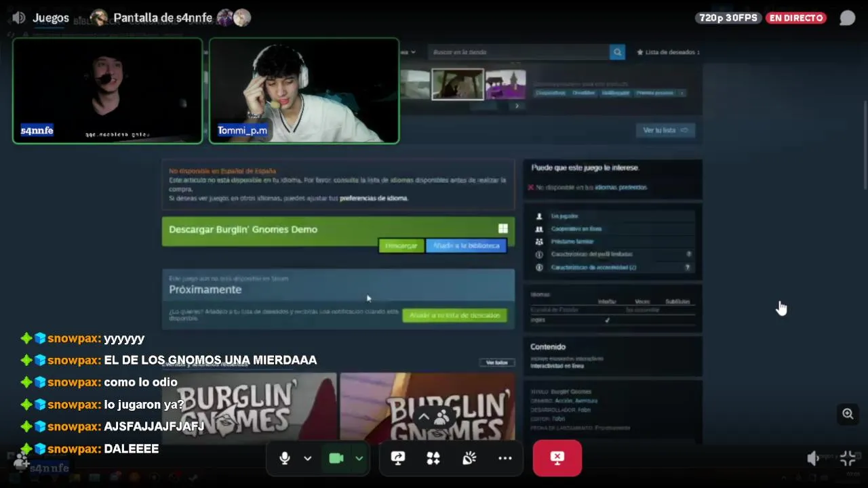Open more options three-dots menu
Image resolution: width=868 pixels, height=488 pixels.
[505, 458]
